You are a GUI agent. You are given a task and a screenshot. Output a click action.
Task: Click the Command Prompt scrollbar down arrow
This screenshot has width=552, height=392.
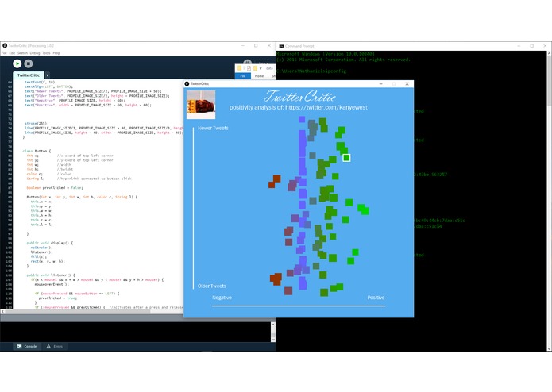tap(549, 348)
